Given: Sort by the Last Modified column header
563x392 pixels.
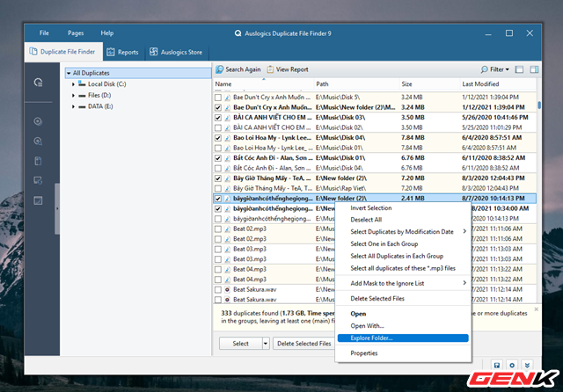Looking at the screenshot, I should 498,84.
